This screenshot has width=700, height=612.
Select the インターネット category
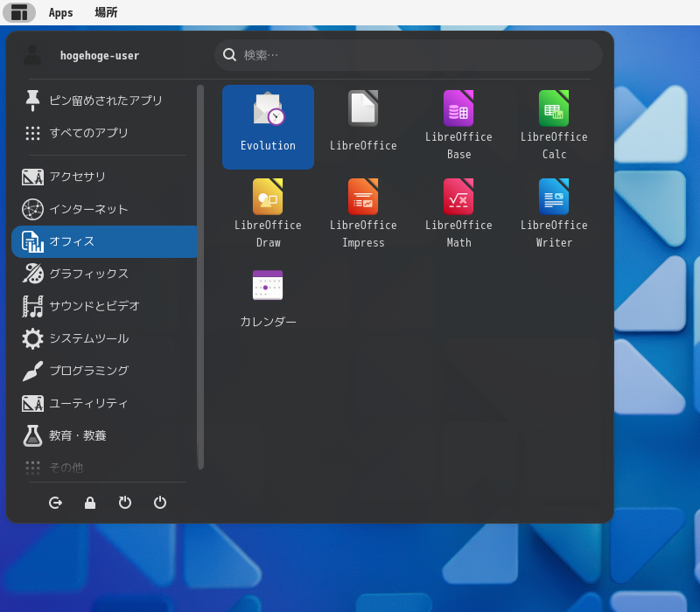[x=104, y=209]
